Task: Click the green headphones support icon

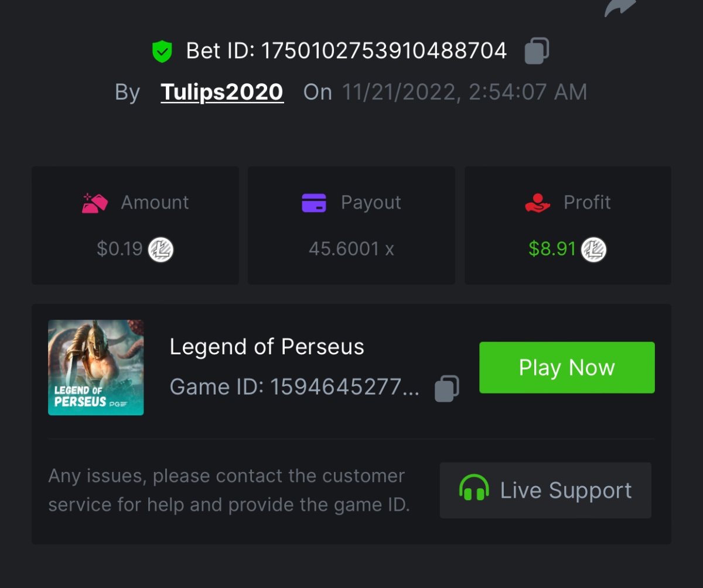Action: (474, 490)
